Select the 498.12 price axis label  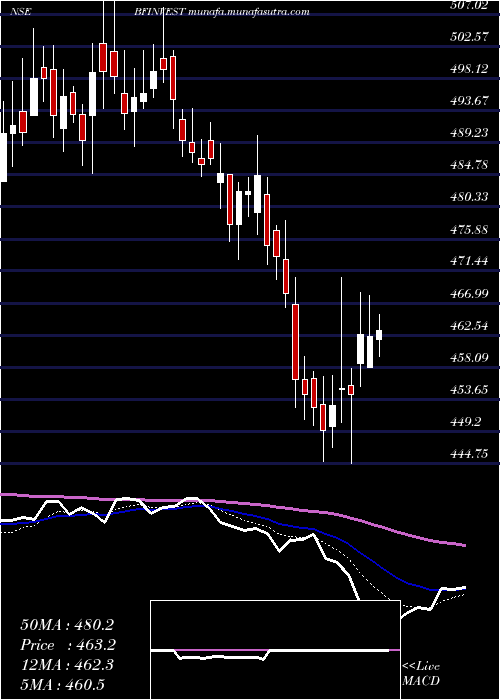(468, 69)
